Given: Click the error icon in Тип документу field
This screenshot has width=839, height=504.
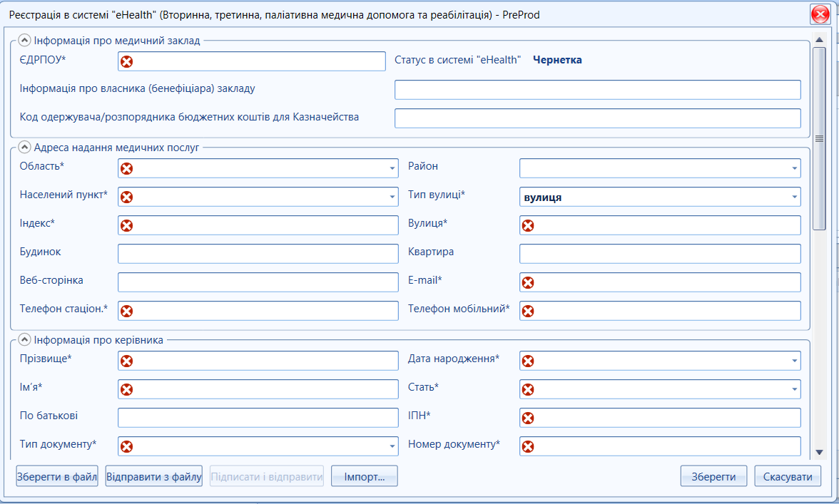Looking at the screenshot, I should pyautogui.click(x=126, y=446).
